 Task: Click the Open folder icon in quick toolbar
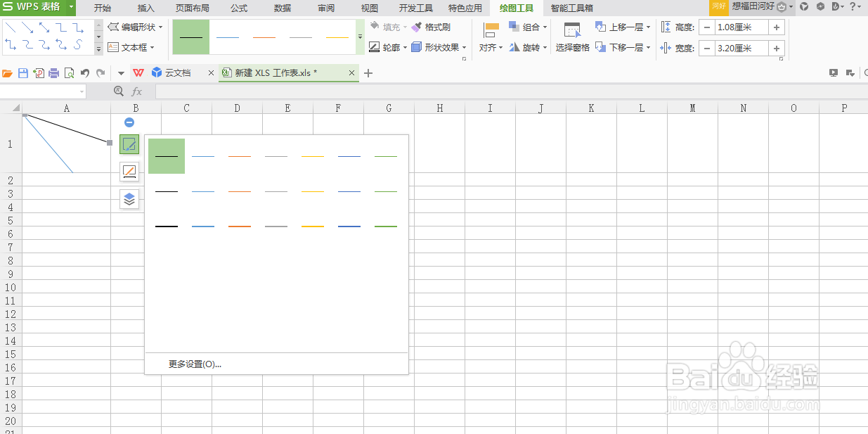(x=8, y=73)
